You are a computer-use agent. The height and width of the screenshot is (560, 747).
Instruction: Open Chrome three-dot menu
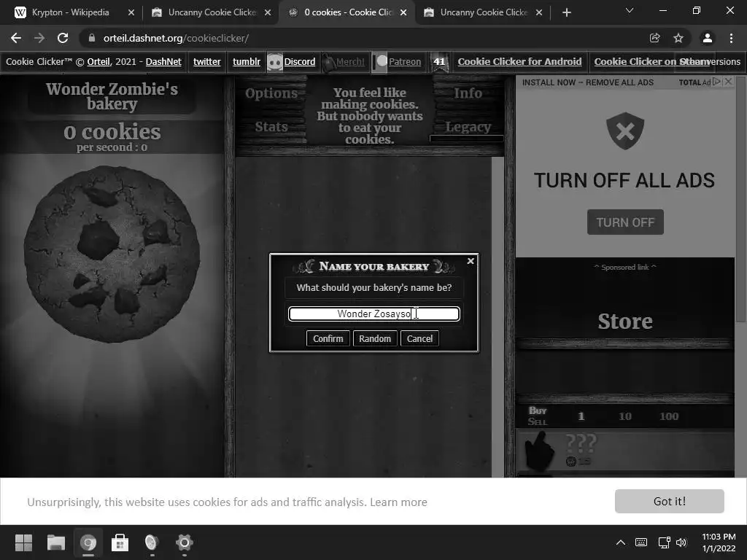tap(731, 38)
